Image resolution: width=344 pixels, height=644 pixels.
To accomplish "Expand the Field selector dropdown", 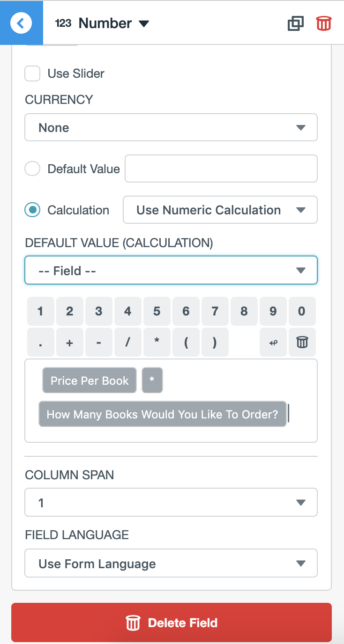I will click(x=171, y=270).
